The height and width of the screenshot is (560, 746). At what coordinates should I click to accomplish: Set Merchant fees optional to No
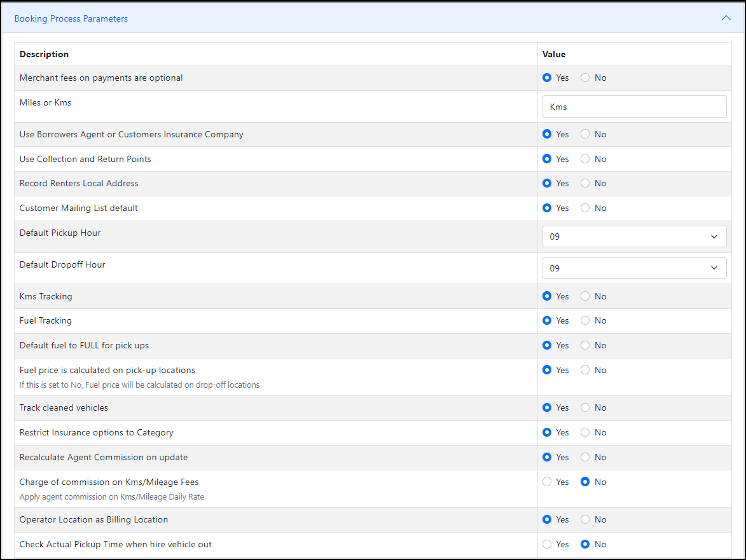pyautogui.click(x=585, y=78)
